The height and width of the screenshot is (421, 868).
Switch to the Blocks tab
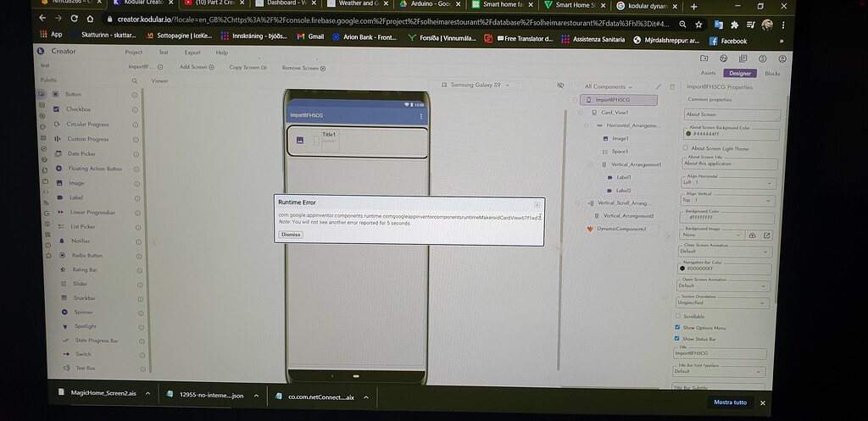coord(771,73)
